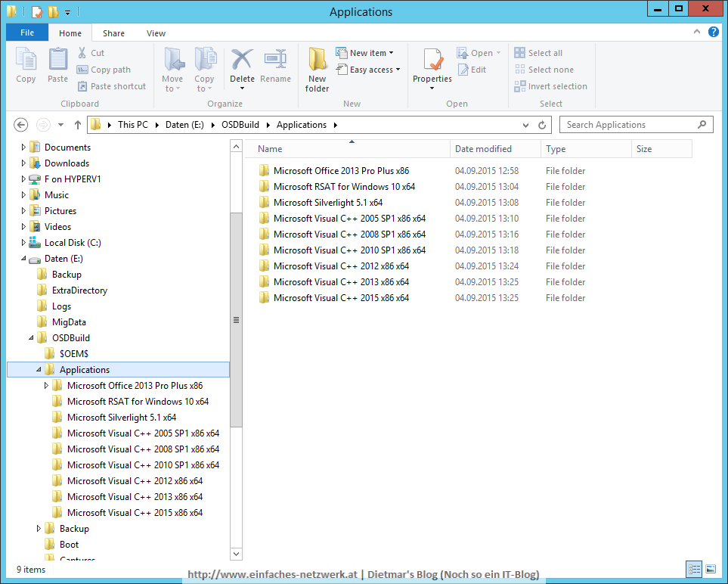
Task: Click Paste shortcut command
Action: point(111,86)
